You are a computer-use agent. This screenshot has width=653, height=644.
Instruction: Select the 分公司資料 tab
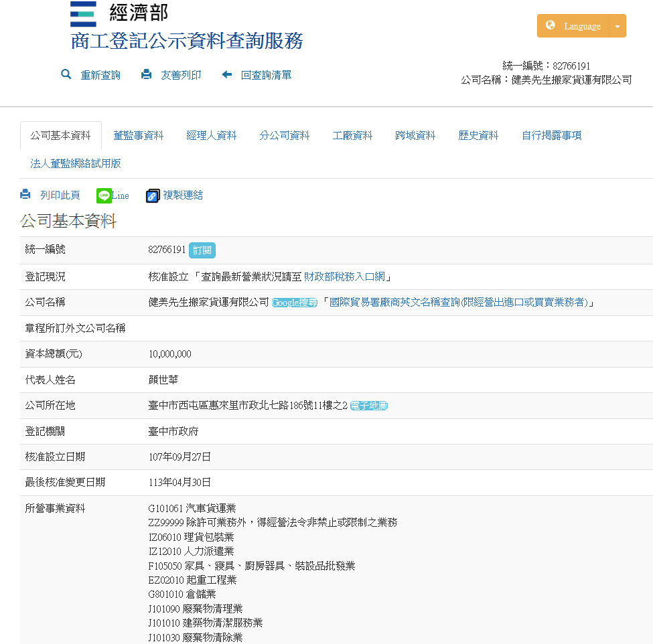point(285,135)
